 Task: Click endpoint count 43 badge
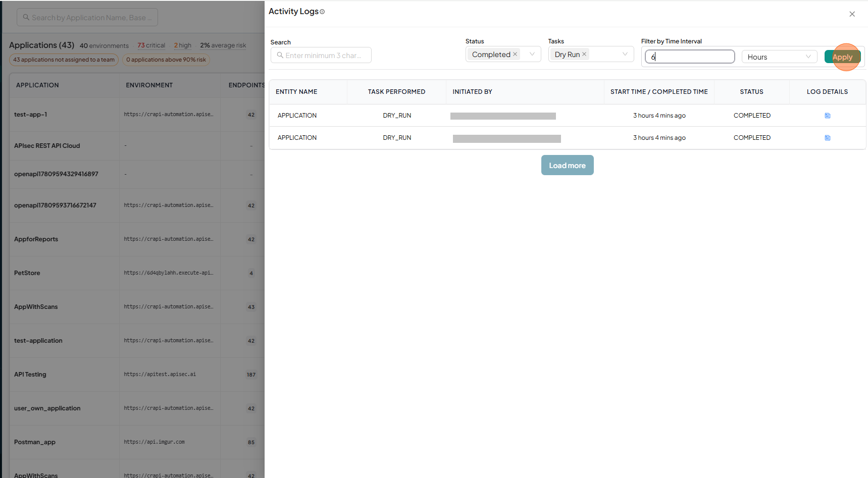tap(251, 307)
